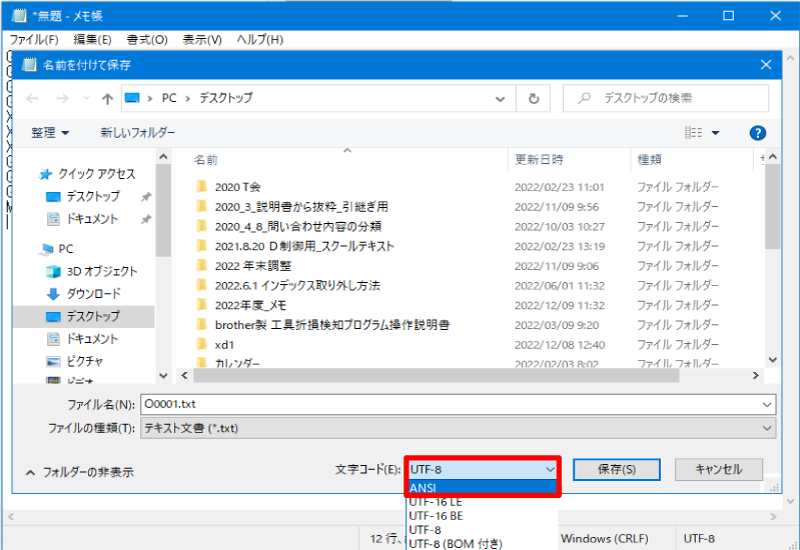Click file list scroll right arrow
The height and width of the screenshot is (550, 800).
pos(756,376)
